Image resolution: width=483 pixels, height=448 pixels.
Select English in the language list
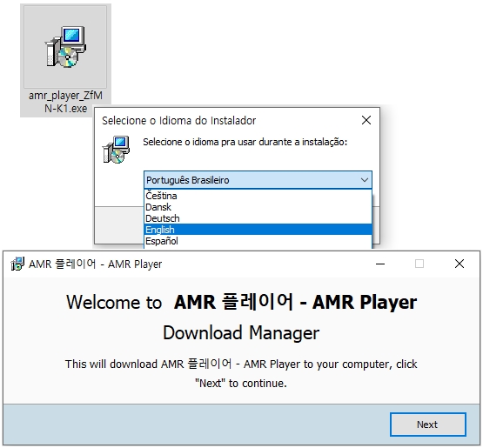click(x=258, y=230)
